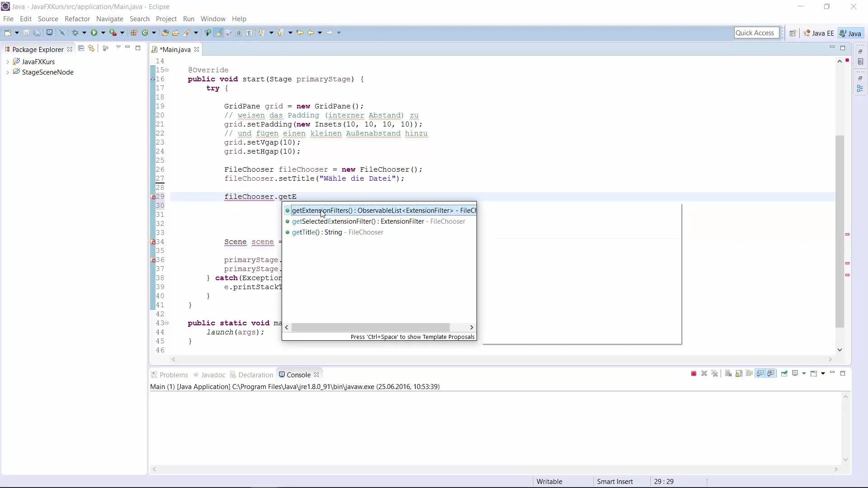Screen dimensions: 868x488
Task: Open the Refactor menu
Action: coord(77,19)
